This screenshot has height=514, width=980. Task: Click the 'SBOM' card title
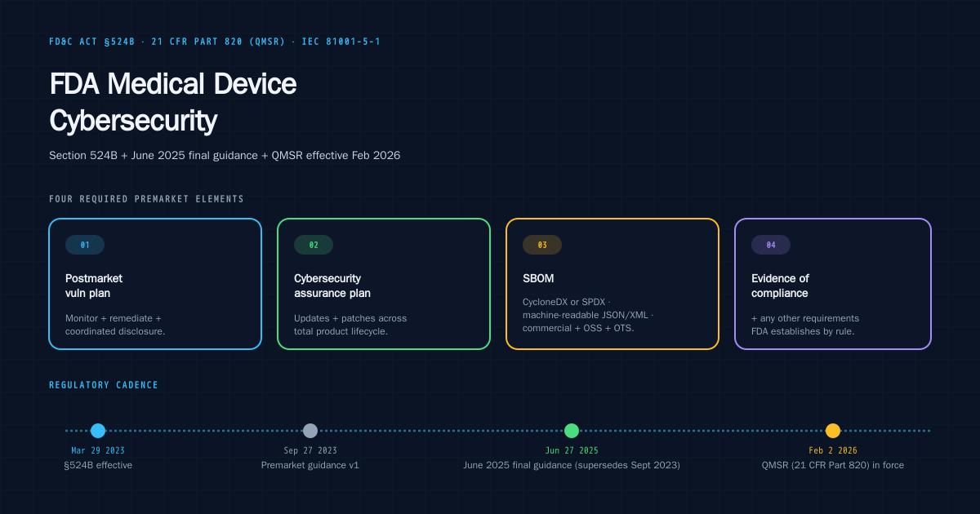(x=538, y=278)
